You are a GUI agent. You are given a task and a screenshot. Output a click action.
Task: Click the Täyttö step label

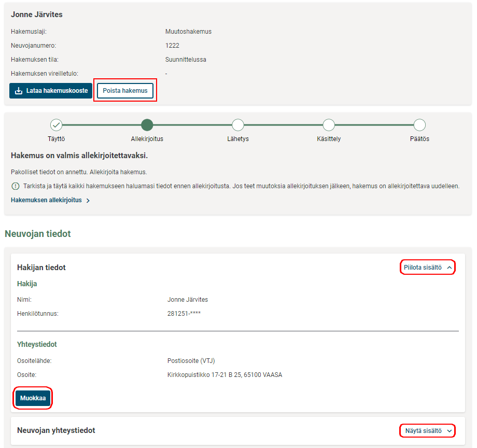(56, 139)
